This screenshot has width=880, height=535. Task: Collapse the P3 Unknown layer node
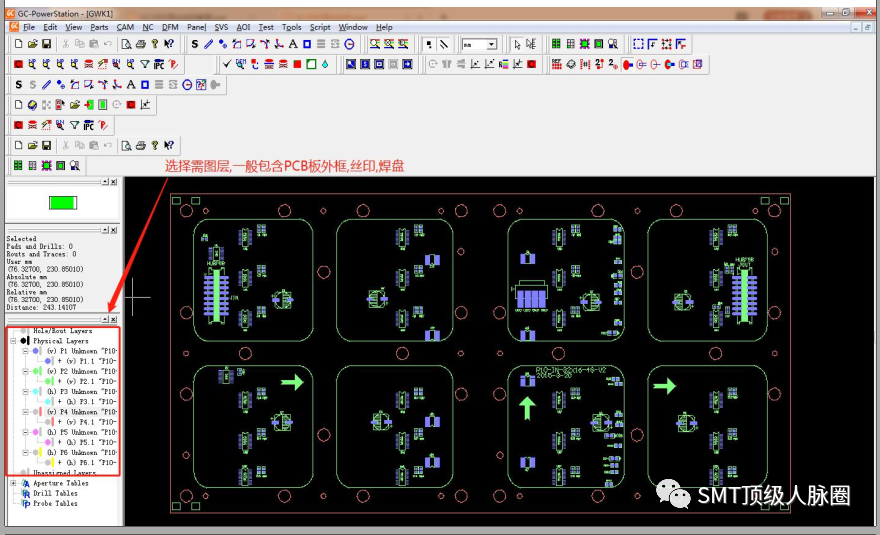tap(25, 391)
